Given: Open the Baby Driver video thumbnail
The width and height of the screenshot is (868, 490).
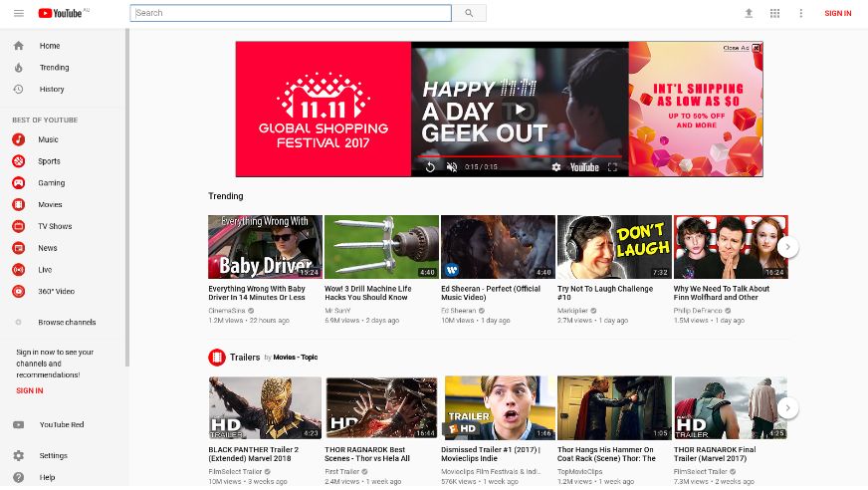Looking at the screenshot, I should coord(265,247).
